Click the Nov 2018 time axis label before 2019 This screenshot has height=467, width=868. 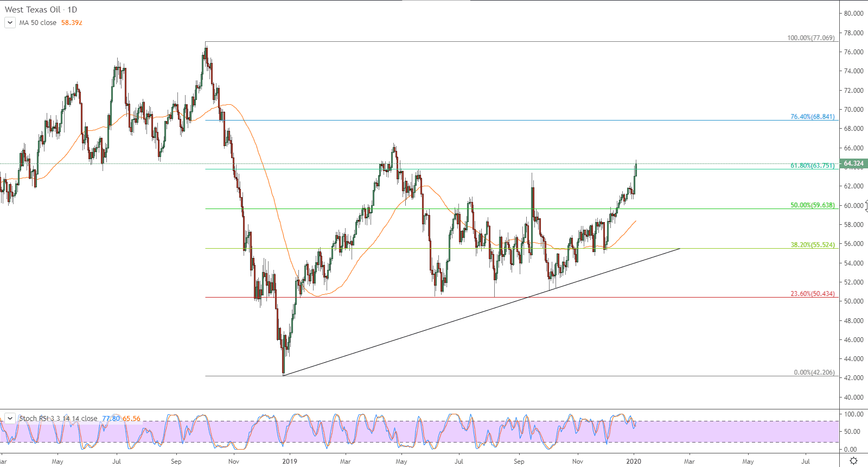tap(234, 462)
